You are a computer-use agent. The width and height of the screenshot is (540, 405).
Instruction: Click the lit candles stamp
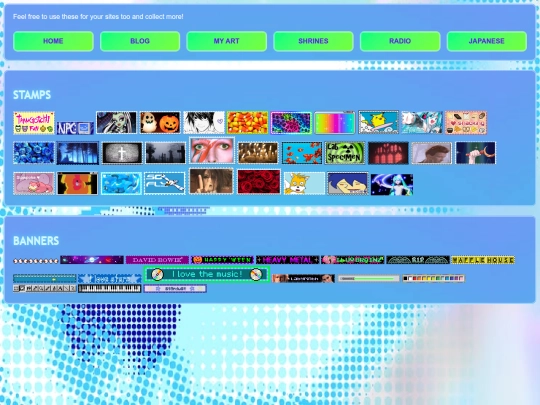(x=258, y=153)
